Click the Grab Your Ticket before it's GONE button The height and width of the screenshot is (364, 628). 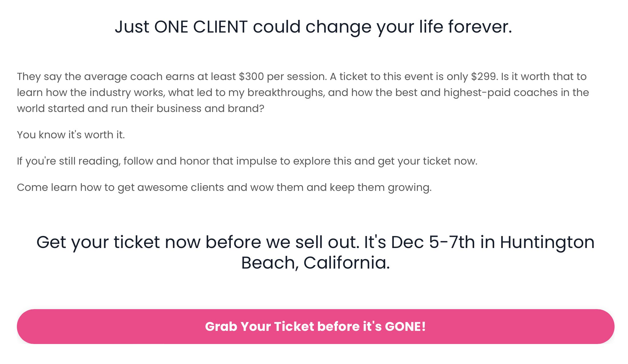[x=315, y=326]
